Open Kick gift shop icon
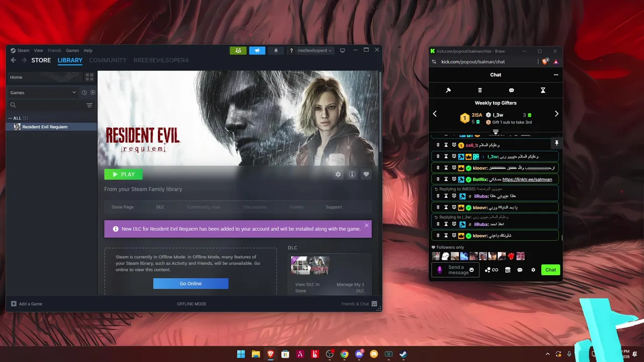Screen dimensions: 644x362 pos(508,270)
